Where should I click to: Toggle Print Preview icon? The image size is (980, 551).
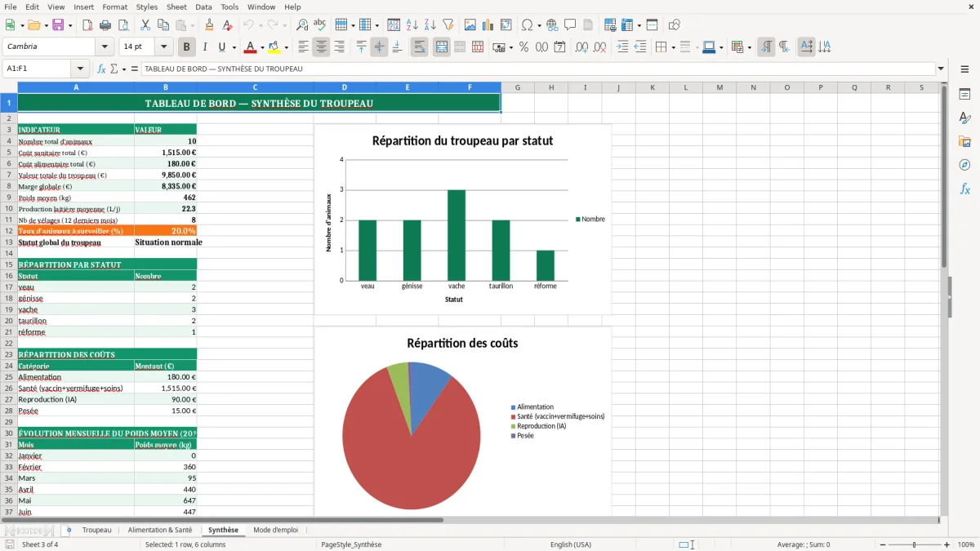click(123, 25)
